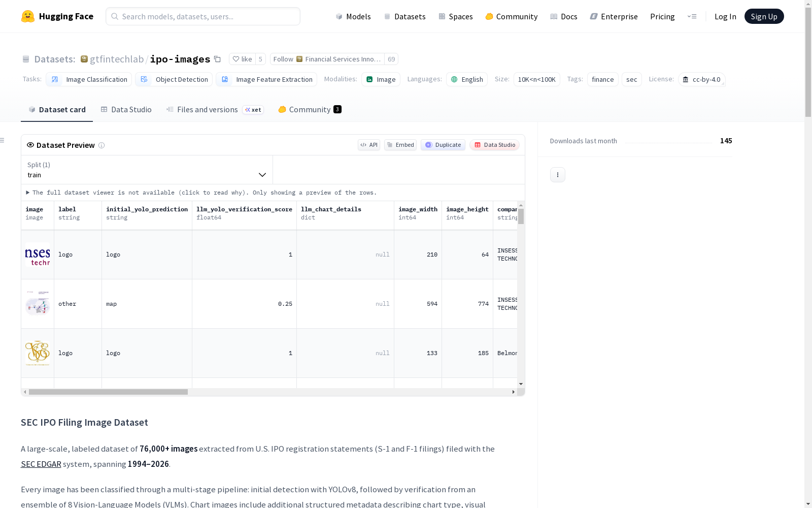
Task: Click the table vertical scrollbar thumb
Action: pyautogui.click(x=521, y=216)
